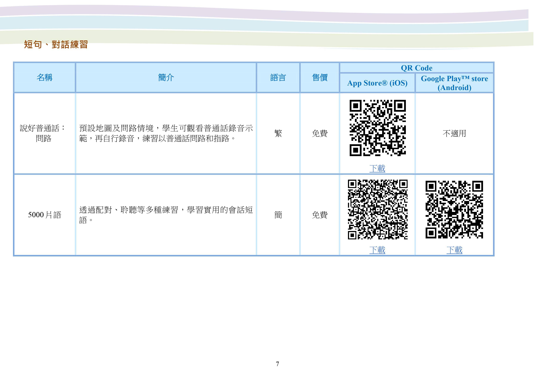Click the 短句、對話練習 section heading
The width and height of the screenshot is (555, 392).
[x=56, y=44]
